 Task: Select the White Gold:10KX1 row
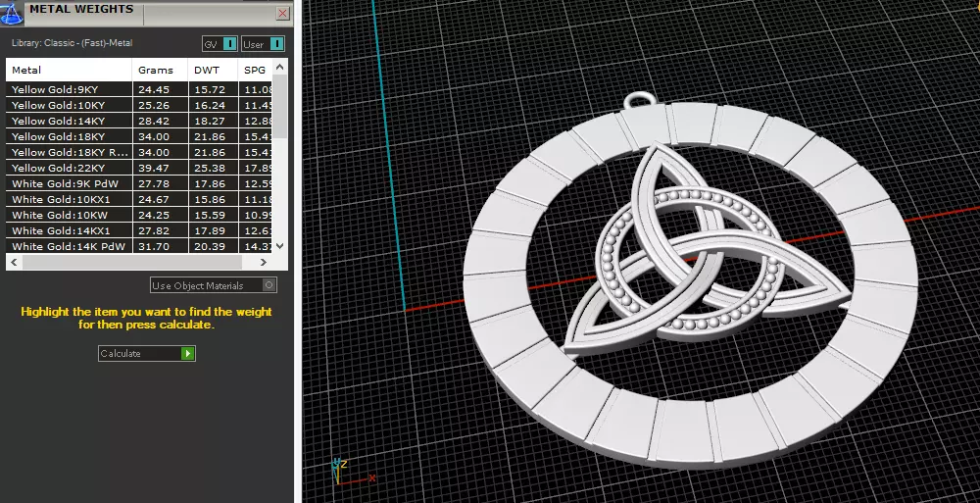[140, 199]
